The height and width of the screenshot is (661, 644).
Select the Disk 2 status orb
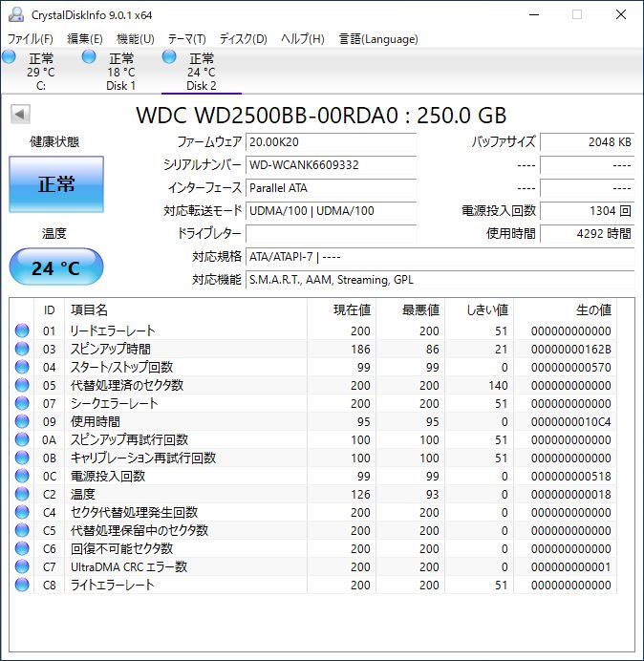coord(169,56)
